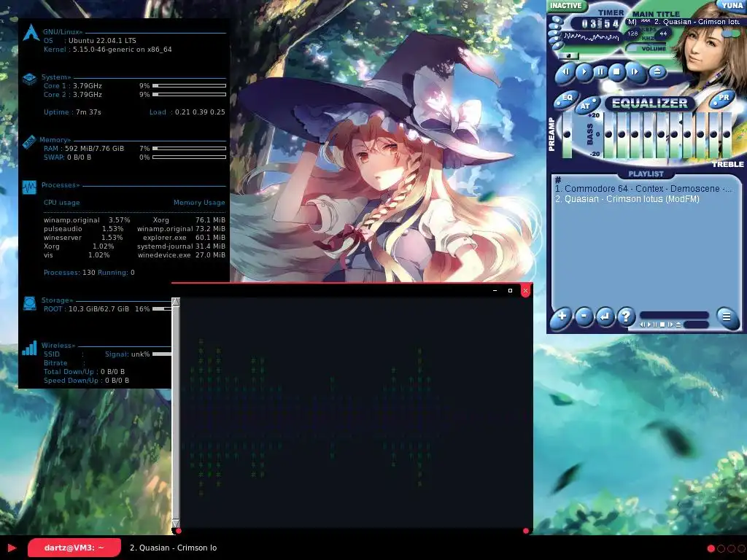Click the pulse graph icon beside Processes heading
Screen dimensions: 747x560
coord(29,187)
